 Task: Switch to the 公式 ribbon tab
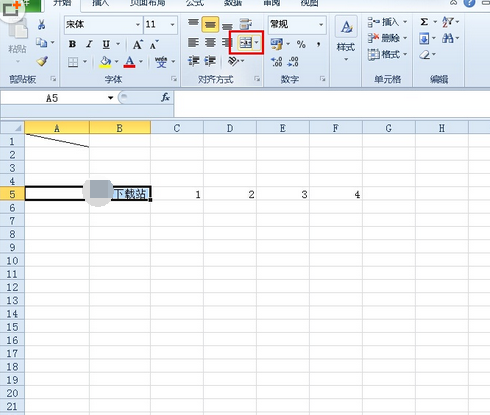195,3
